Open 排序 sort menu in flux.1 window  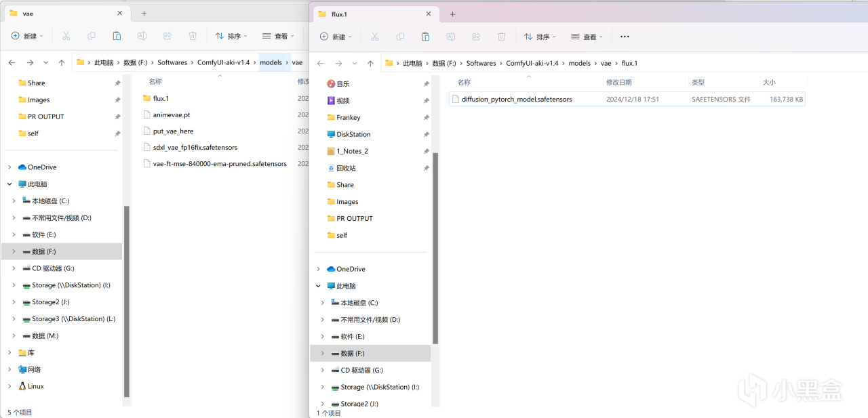pos(539,37)
